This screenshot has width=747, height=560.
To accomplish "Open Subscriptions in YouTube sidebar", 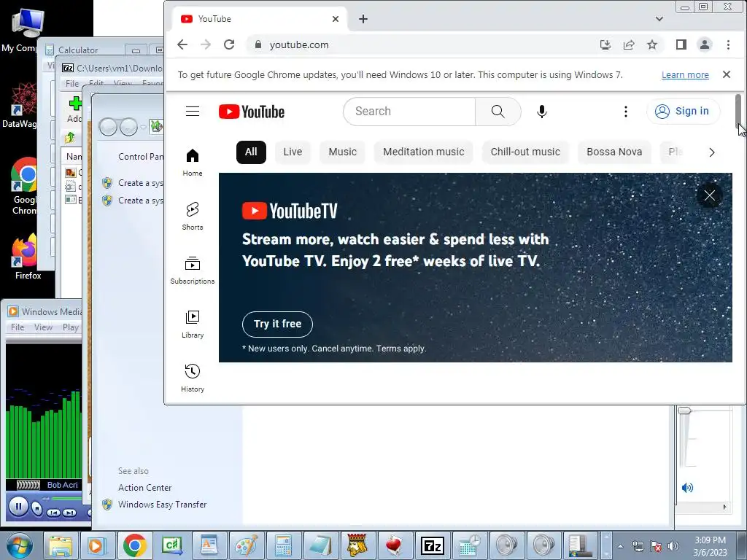I will pos(193,271).
